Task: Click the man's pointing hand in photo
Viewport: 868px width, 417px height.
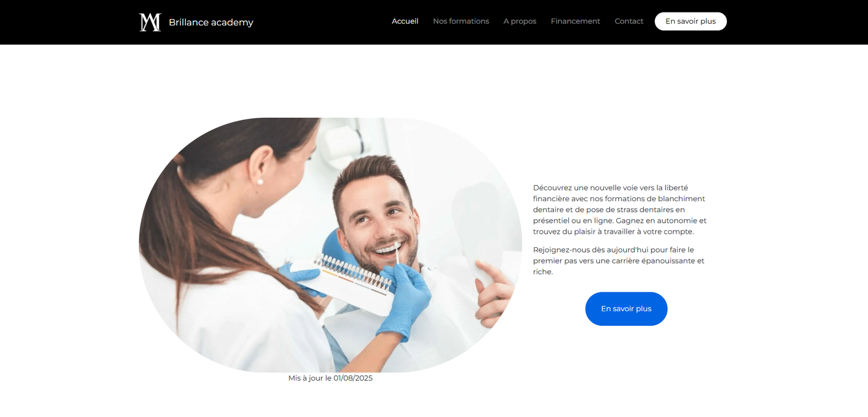Action: coord(495,291)
